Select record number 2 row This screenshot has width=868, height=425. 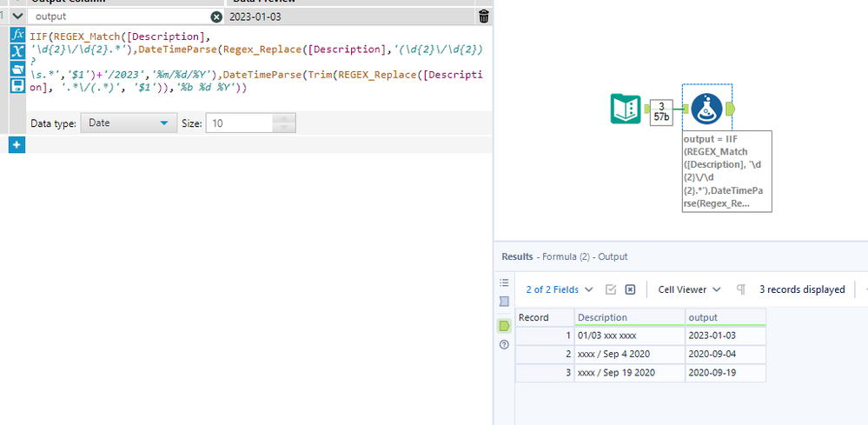pyautogui.click(x=545, y=354)
